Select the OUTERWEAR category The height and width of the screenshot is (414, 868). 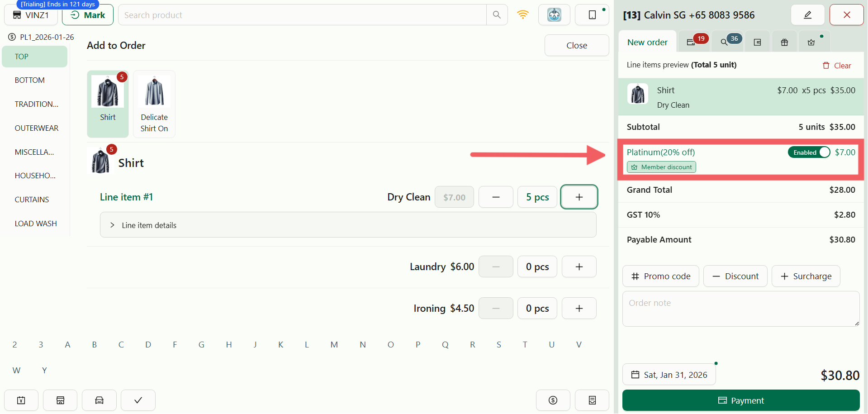point(35,128)
